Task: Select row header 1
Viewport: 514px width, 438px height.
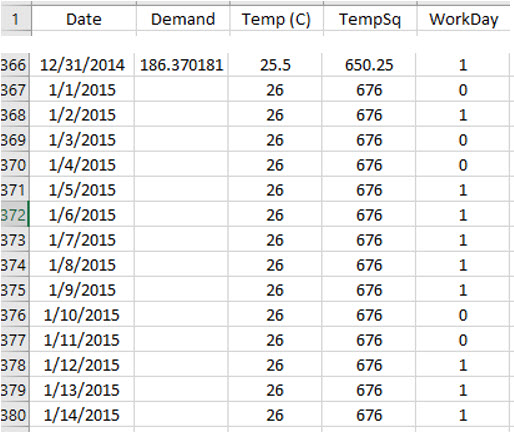Action: (15, 19)
